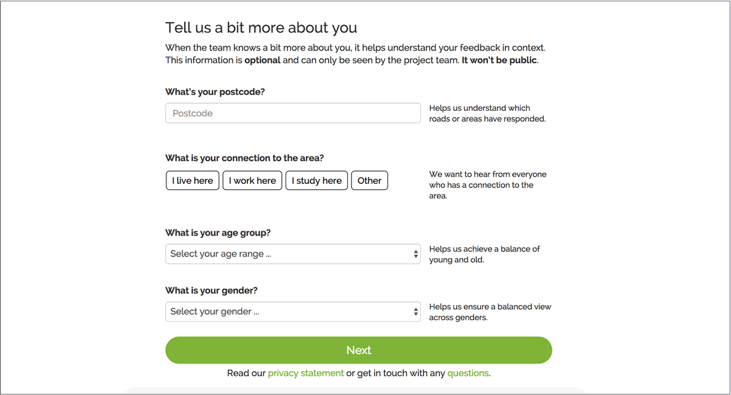The height and width of the screenshot is (395, 731).
Task: Focus the Postcode text field
Action: point(293,113)
